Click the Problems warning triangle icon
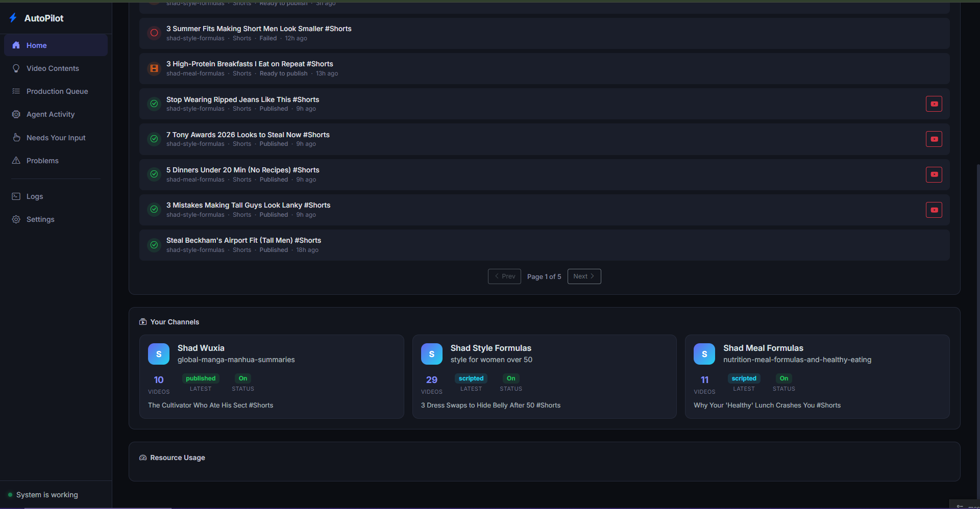Viewport: 980px width, 509px height. tap(16, 161)
